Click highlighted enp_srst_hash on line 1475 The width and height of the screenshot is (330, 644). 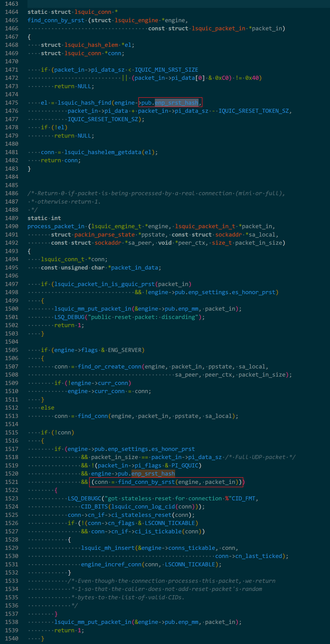coord(177,103)
